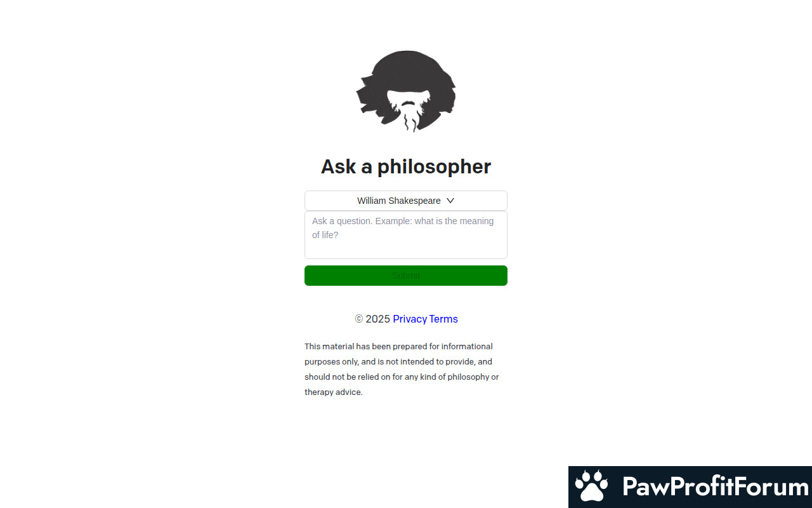Open the William Shakespeare philosopher selector
812x508 pixels.
[406, 201]
